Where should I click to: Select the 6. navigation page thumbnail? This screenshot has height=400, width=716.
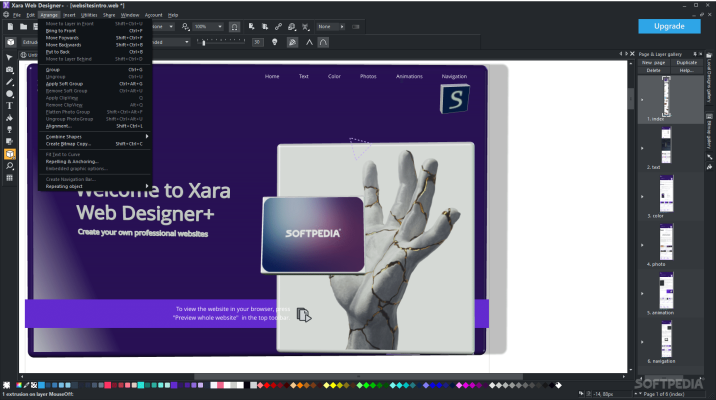[666, 339]
